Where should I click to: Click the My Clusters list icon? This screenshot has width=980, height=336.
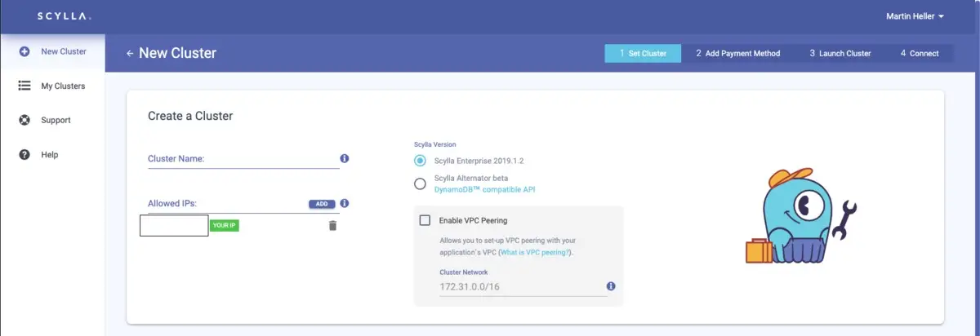(x=24, y=86)
